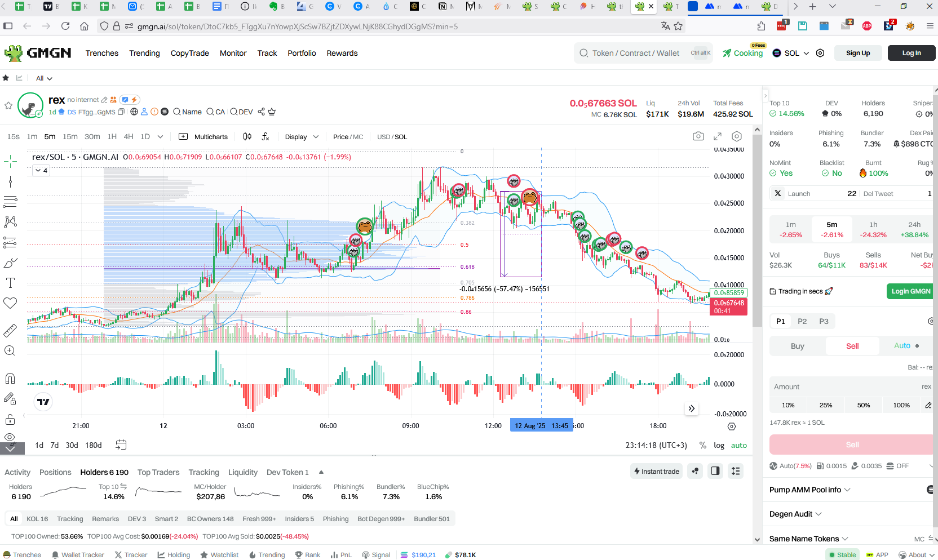The width and height of the screenshot is (938, 560).
Task: Open the forecasting and measurement tools
Action: [10, 242]
